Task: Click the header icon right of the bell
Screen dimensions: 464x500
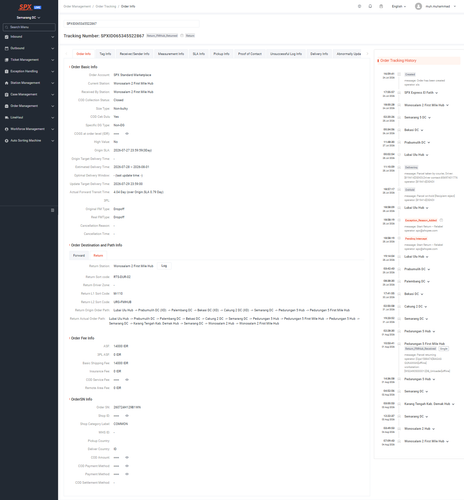Action: click(x=381, y=6)
